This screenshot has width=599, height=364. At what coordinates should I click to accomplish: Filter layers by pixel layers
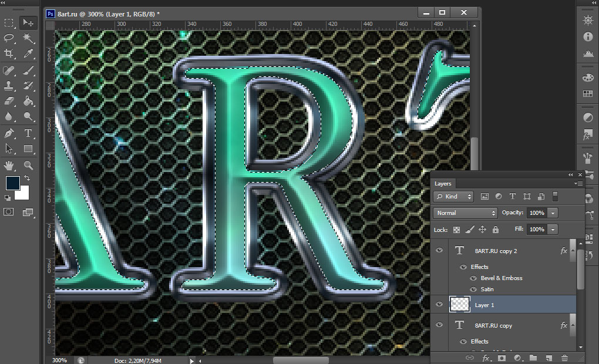pyautogui.click(x=484, y=196)
